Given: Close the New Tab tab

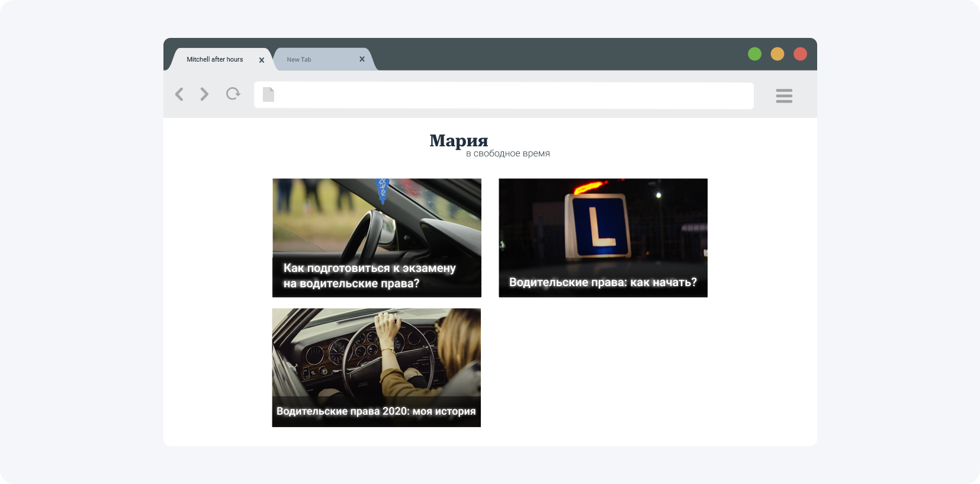Looking at the screenshot, I should coord(362,59).
